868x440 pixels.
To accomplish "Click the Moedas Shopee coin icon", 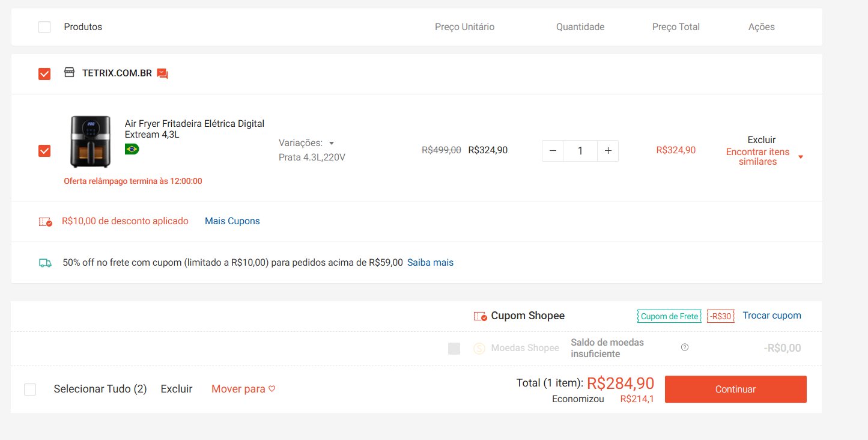I will (x=479, y=348).
